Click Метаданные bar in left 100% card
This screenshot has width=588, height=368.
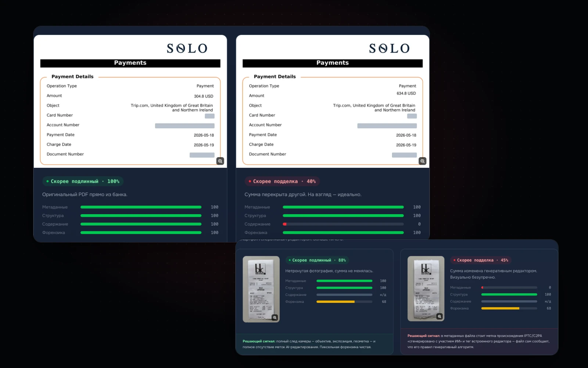pyautogui.click(x=141, y=207)
